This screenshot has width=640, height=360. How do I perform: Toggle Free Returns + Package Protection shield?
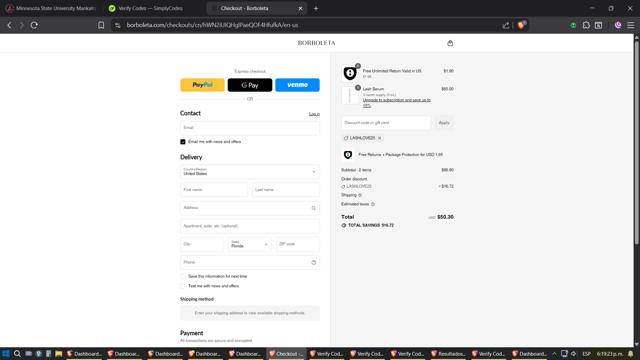[x=348, y=155]
